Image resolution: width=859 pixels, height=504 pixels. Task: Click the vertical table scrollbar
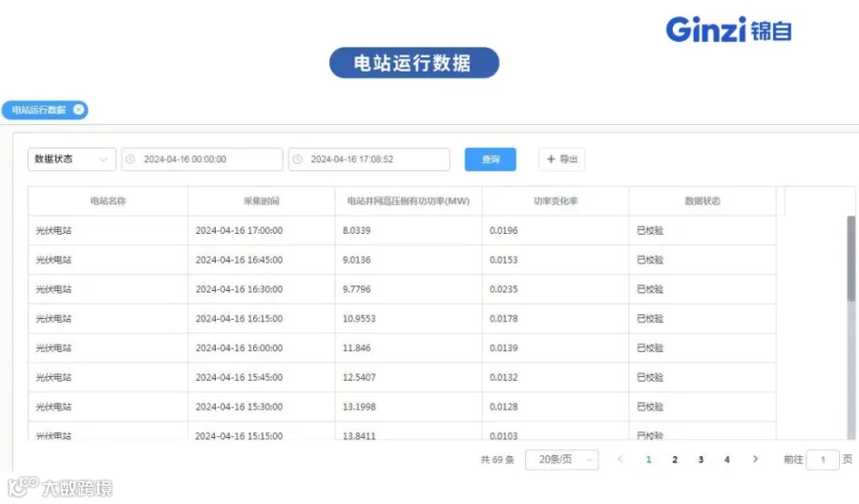(850, 258)
